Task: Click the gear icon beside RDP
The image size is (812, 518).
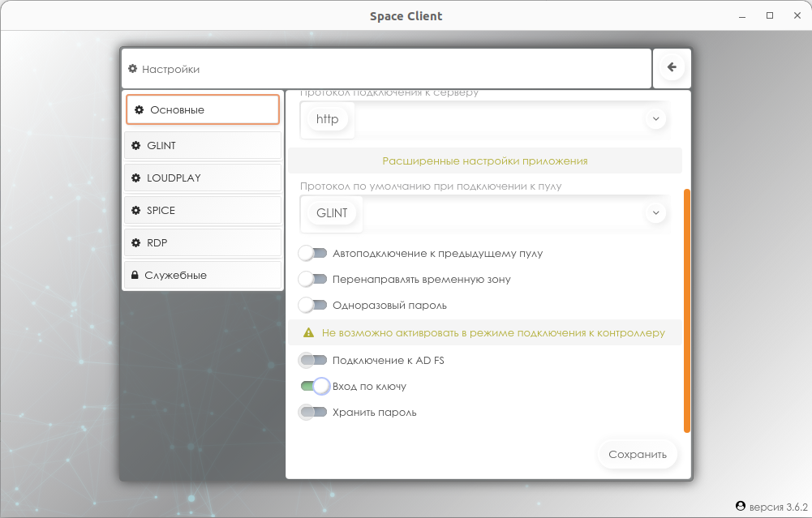Action: point(135,243)
